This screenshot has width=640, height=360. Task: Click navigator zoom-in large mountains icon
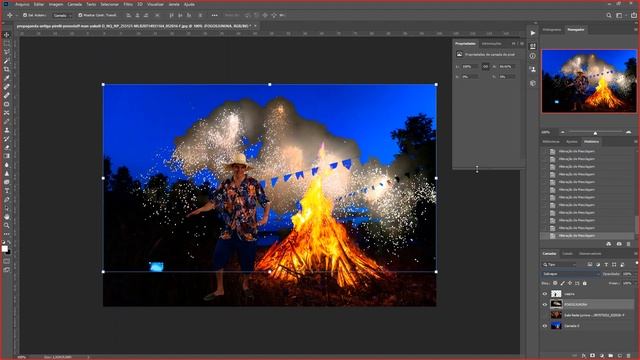click(x=628, y=132)
